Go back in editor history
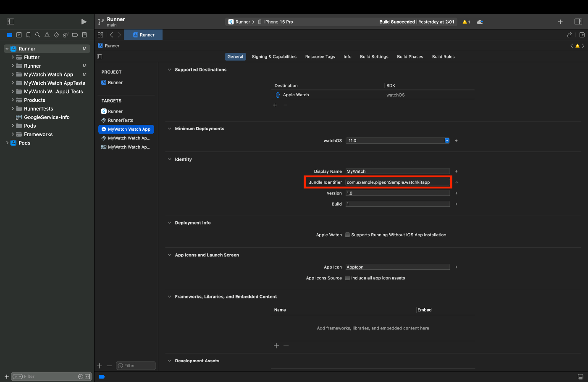The image size is (588, 382). tap(111, 35)
